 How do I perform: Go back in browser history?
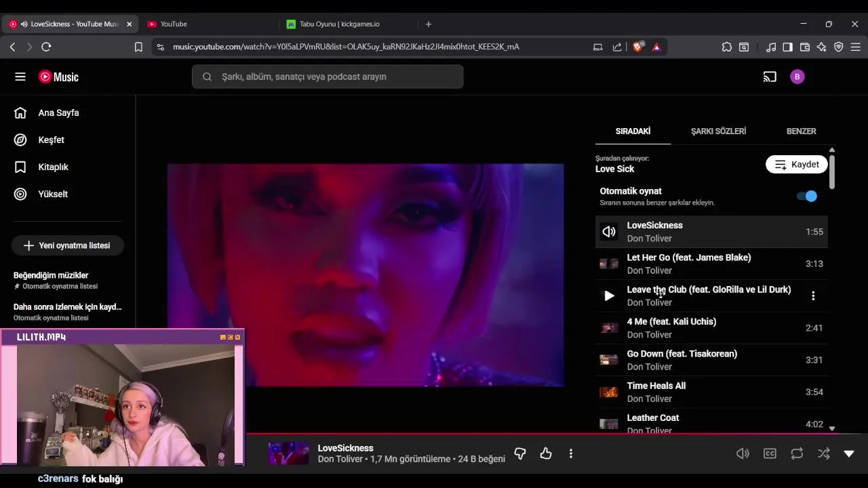12,47
